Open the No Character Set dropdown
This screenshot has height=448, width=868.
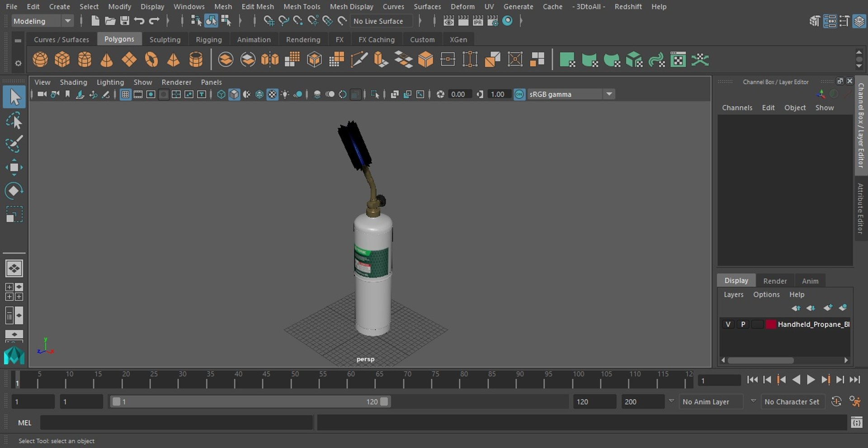pyautogui.click(x=793, y=401)
